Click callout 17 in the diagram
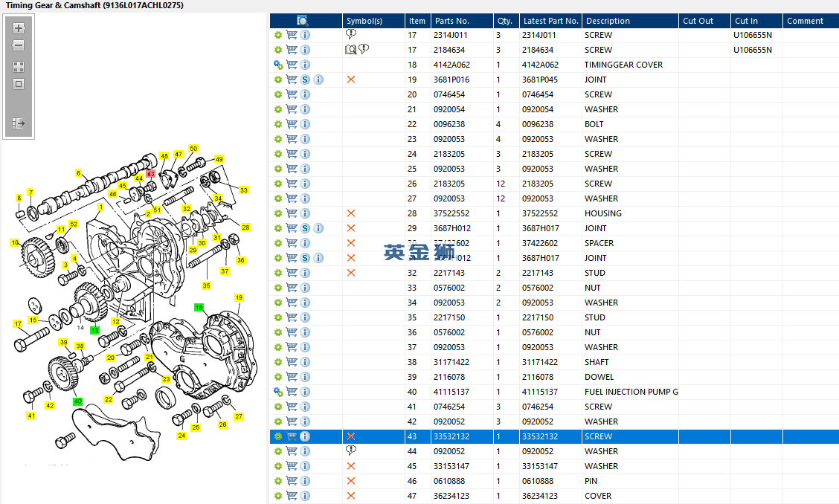This screenshot has width=839, height=504. (18, 323)
